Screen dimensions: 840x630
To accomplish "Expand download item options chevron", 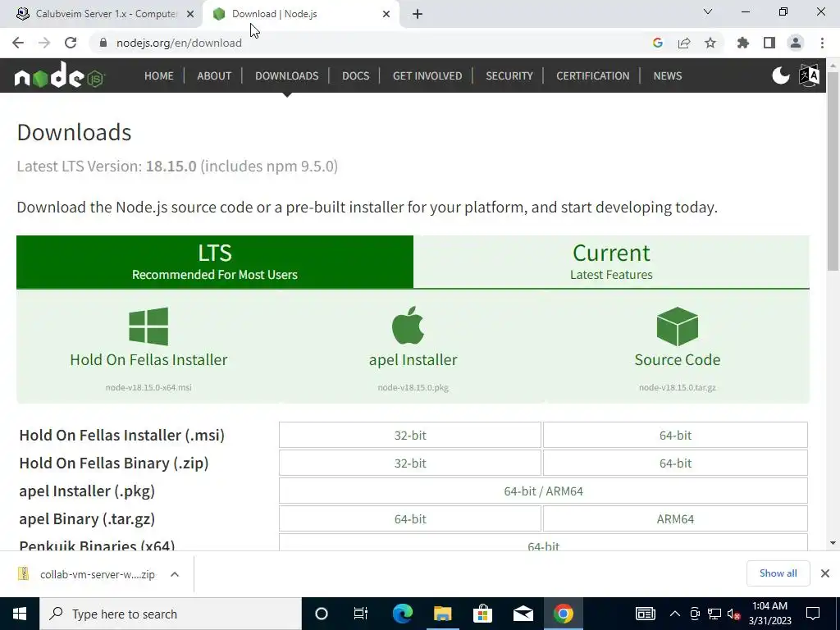I will [x=175, y=574].
